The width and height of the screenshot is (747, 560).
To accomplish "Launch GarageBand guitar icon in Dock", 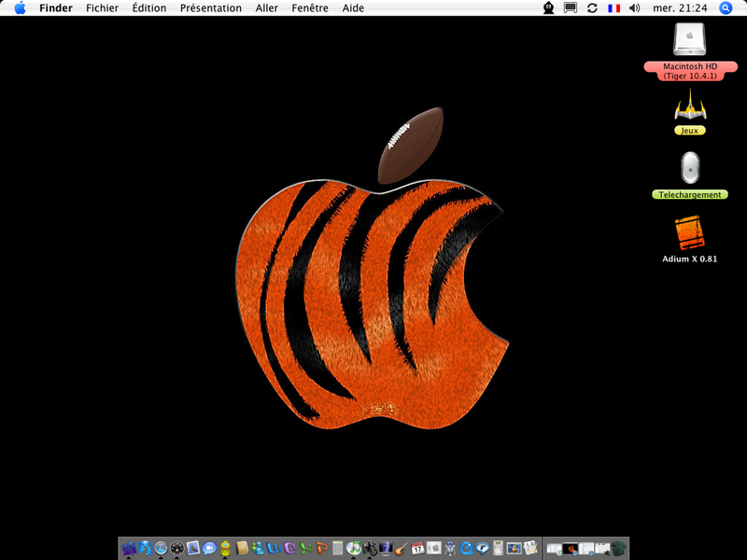I will click(x=402, y=549).
